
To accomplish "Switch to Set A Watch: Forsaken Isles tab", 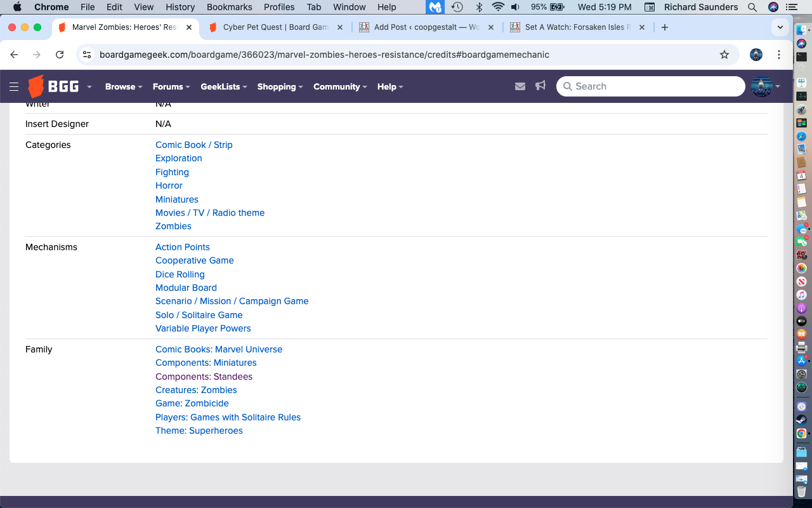I will pyautogui.click(x=577, y=27).
